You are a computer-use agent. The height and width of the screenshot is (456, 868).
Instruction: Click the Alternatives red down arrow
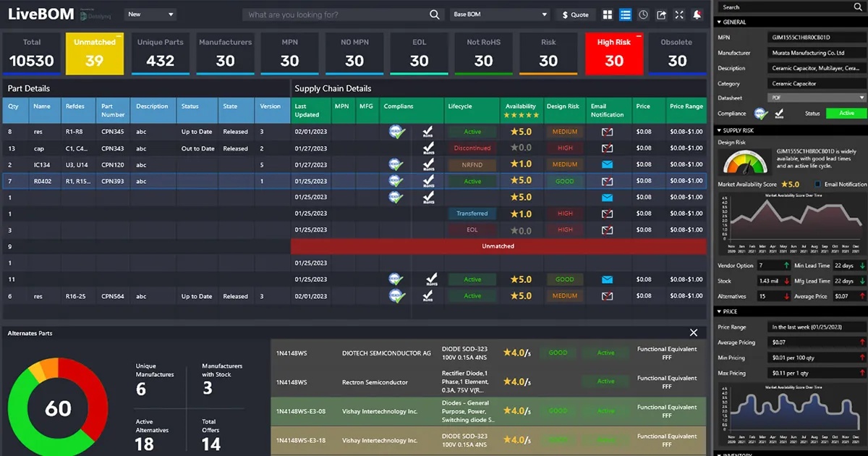click(786, 296)
